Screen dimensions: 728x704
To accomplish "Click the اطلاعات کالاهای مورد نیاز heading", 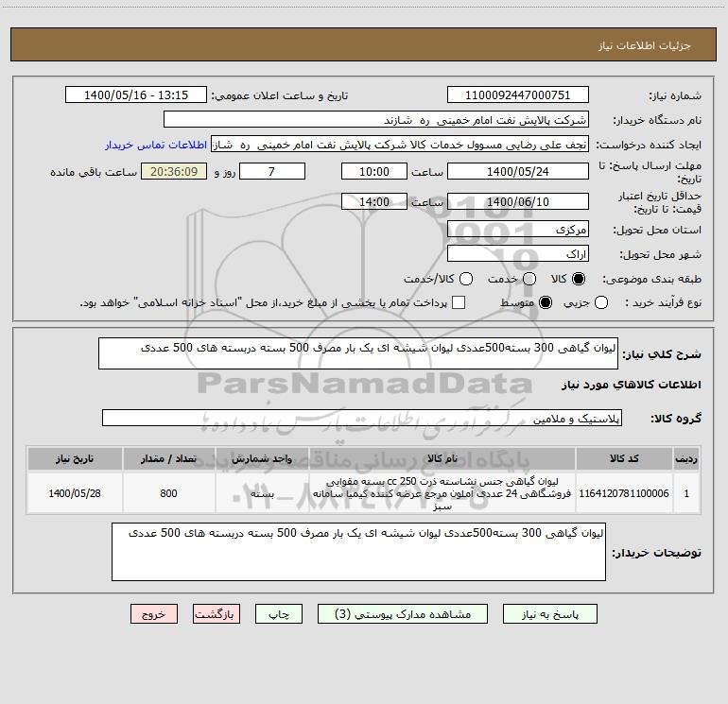I will tap(632, 385).
